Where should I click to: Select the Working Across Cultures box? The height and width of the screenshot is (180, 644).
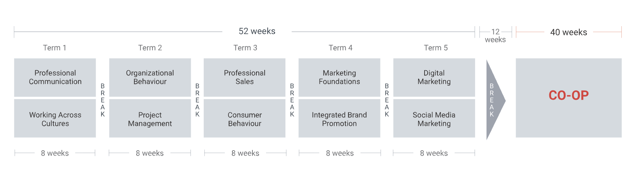pyautogui.click(x=55, y=118)
